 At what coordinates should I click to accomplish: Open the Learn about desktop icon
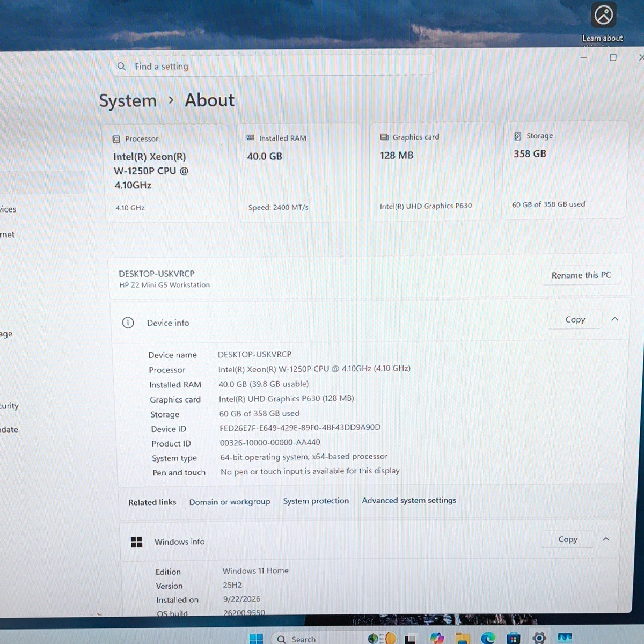[x=603, y=23]
